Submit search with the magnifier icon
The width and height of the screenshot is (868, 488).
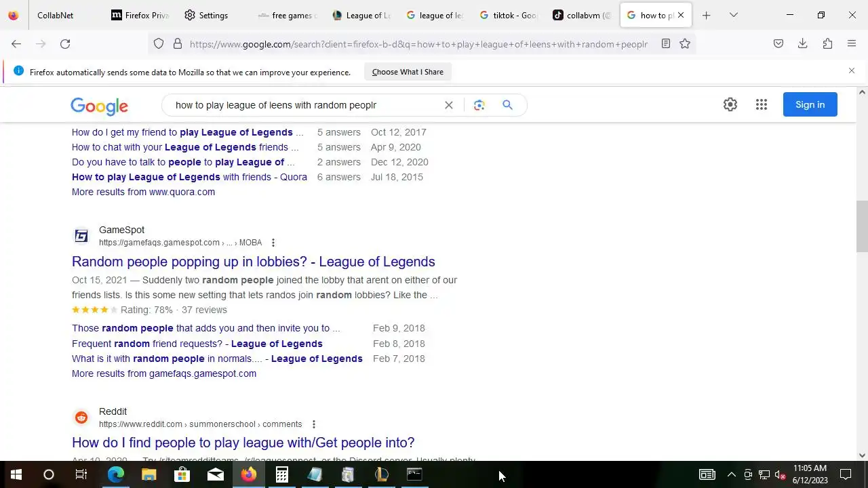coord(507,105)
